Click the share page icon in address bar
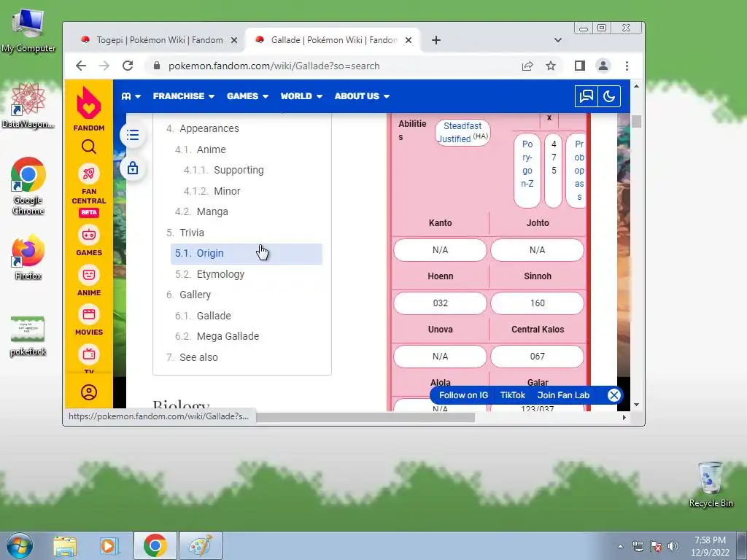 (x=527, y=66)
